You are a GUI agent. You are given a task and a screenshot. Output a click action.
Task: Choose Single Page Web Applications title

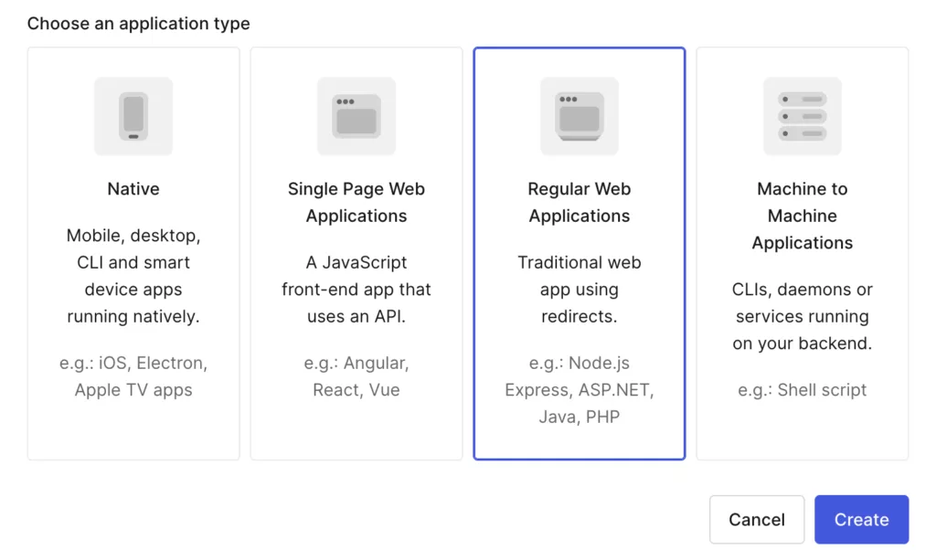click(x=356, y=202)
